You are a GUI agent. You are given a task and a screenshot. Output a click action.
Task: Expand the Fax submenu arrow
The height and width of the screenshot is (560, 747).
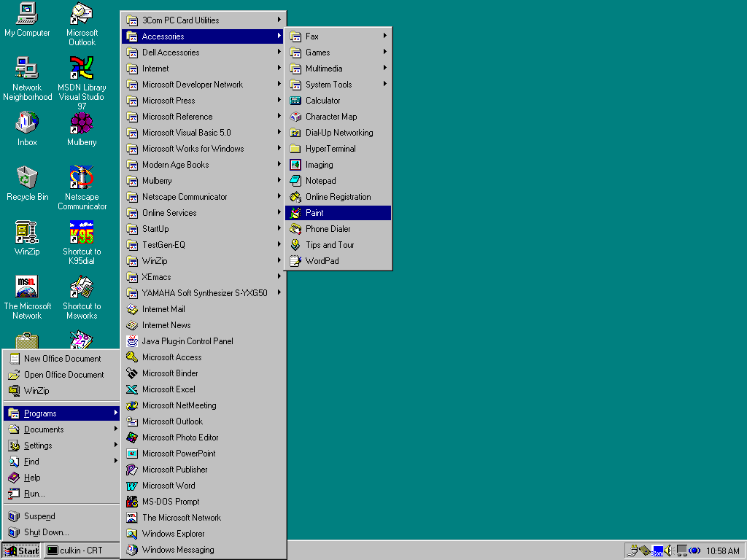pyautogui.click(x=384, y=36)
